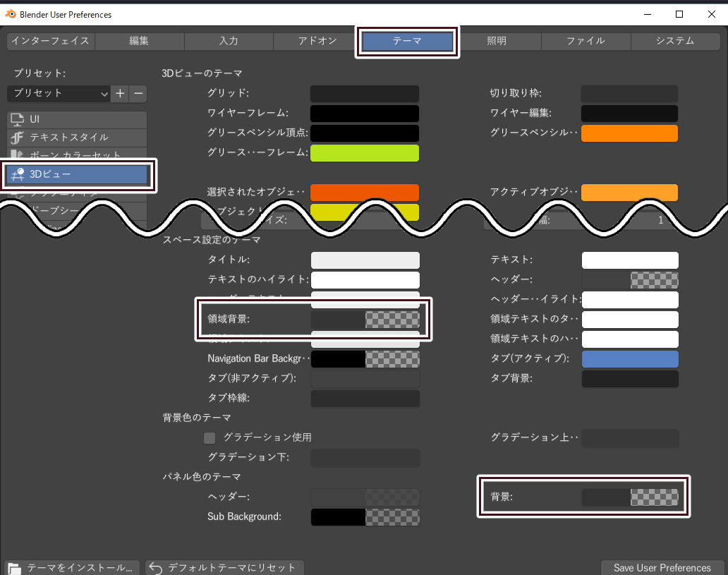Change the Sub Background color
The height and width of the screenshot is (575, 728).
pos(365,517)
